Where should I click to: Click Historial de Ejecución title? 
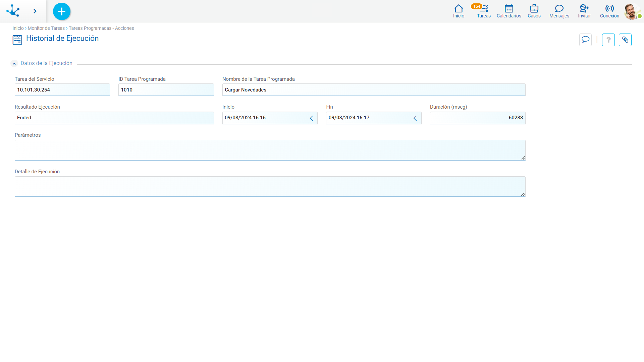(x=62, y=38)
